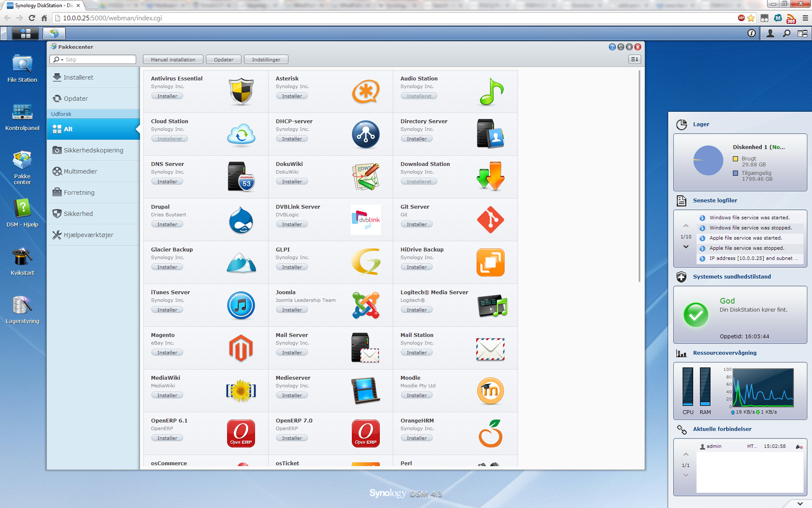Install the OpenERP 7.0 package
This screenshot has height=508, width=812.
click(292, 438)
